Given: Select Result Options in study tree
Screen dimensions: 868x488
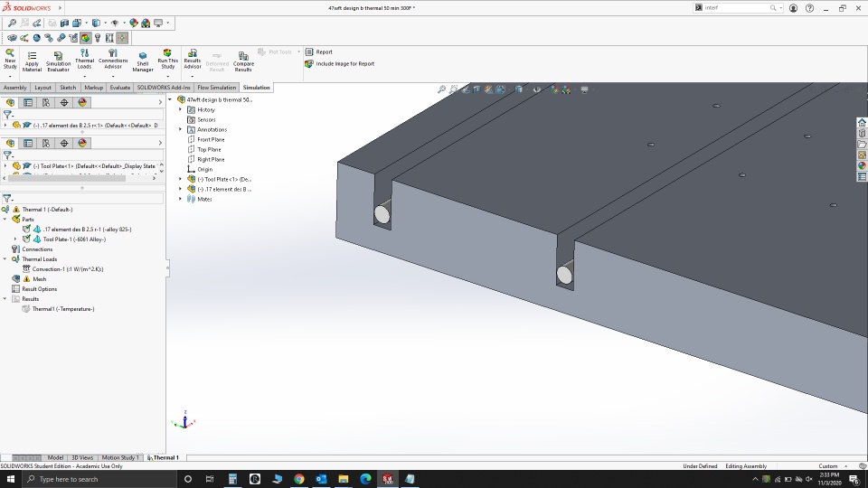Looking at the screenshot, I should click(34, 289).
